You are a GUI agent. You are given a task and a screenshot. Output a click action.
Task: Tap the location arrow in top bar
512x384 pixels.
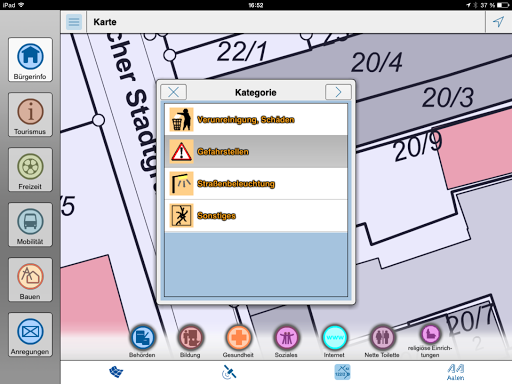[498, 22]
